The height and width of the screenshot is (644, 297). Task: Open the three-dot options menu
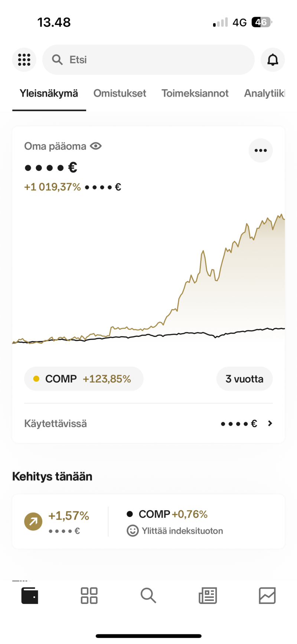[x=261, y=150]
